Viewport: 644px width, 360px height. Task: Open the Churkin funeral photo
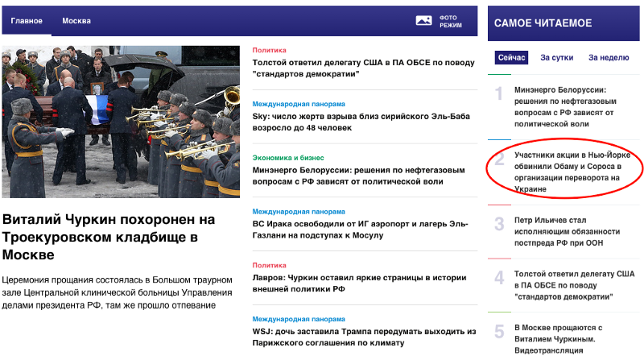[x=121, y=122]
